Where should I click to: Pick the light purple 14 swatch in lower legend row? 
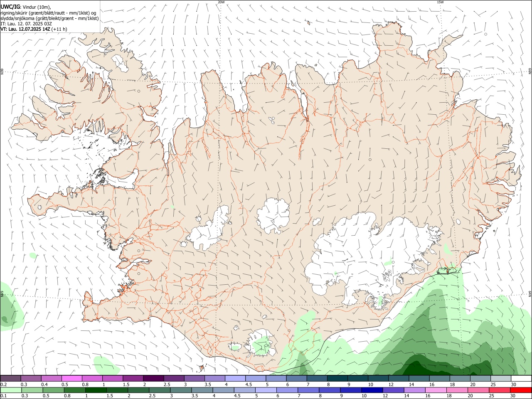point(415,390)
